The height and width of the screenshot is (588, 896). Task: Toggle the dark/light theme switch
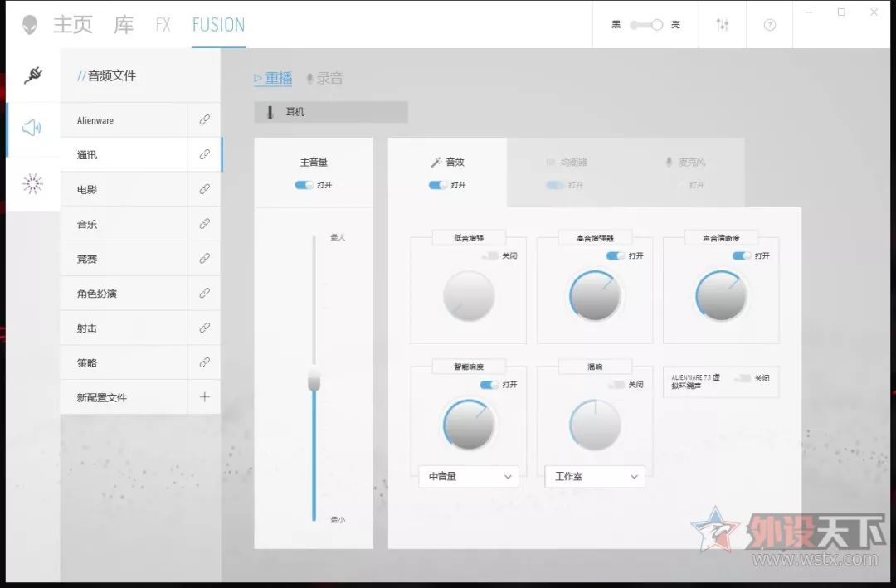[x=646, y=25]
